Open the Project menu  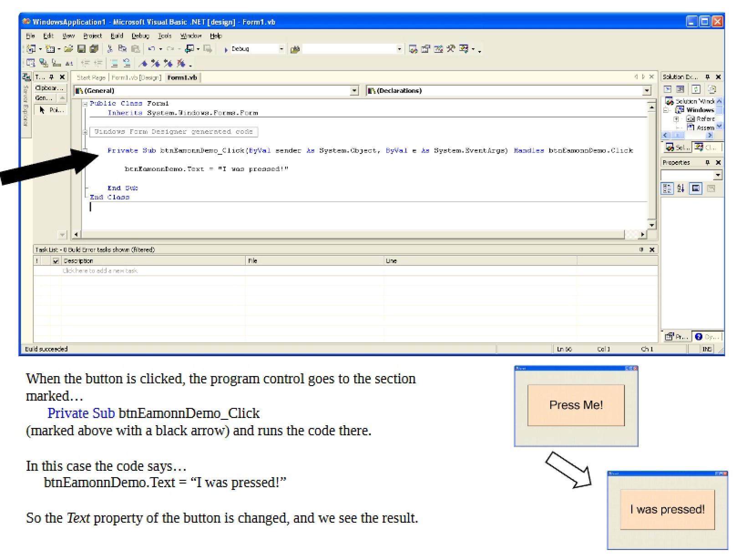pos(92,36)
